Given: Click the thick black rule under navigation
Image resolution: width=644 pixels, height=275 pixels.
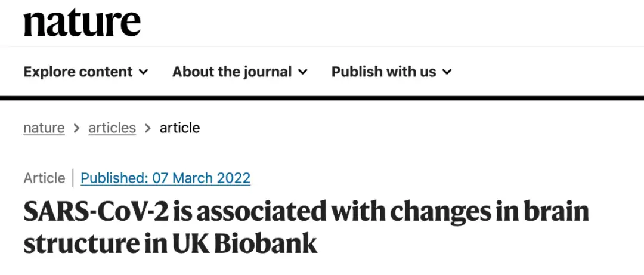Looking at the screenshot, I should [x=322, y=98].
